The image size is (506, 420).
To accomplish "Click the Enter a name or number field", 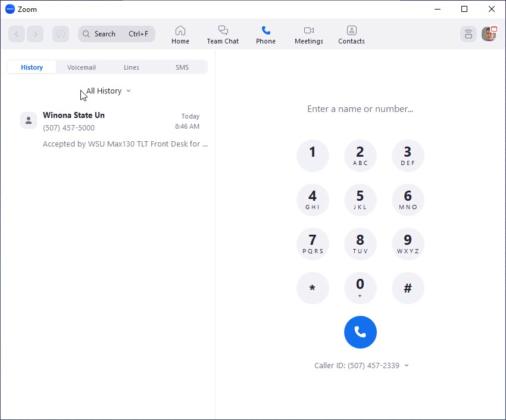I will pos(360,109).
